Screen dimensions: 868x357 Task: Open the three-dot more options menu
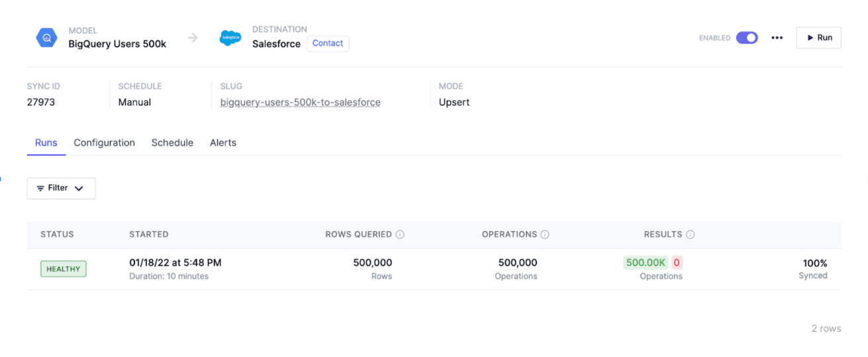click(777, 38)
